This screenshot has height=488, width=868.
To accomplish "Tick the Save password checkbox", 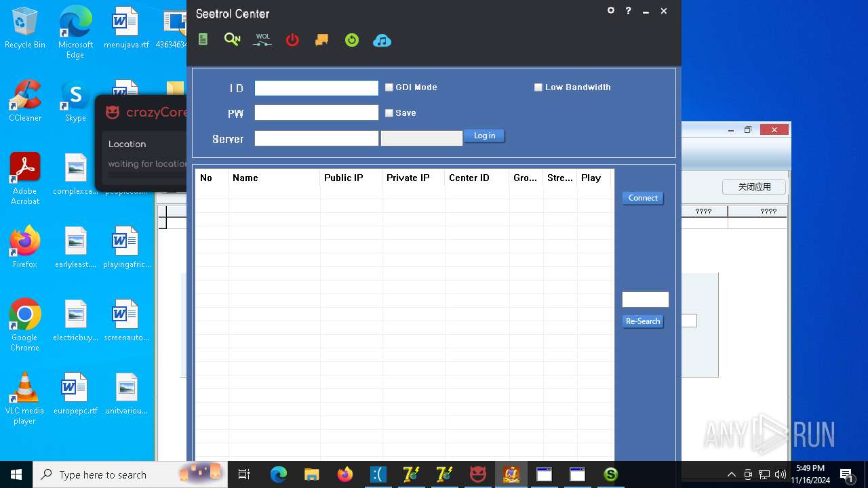I will tap(389, 113).
